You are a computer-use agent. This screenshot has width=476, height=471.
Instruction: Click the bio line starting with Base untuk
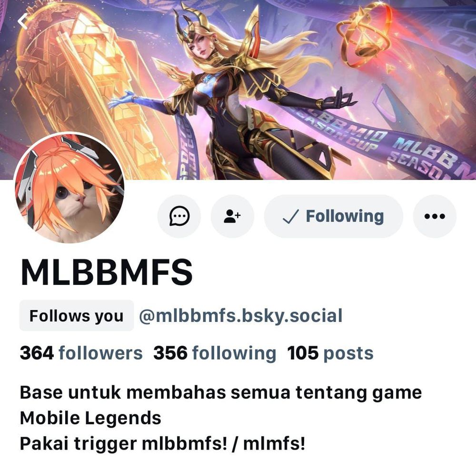tap(221, 392)
